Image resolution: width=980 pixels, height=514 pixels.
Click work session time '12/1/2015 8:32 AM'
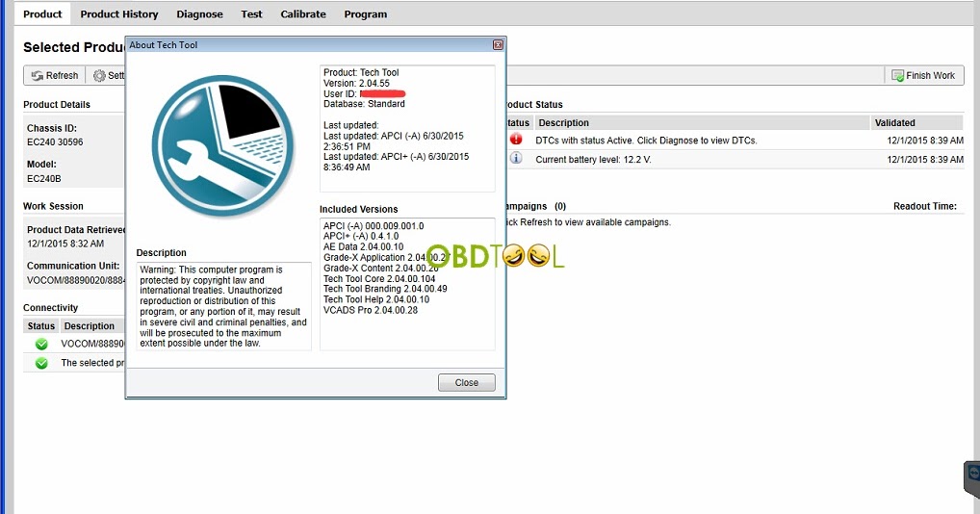(65, 244)
